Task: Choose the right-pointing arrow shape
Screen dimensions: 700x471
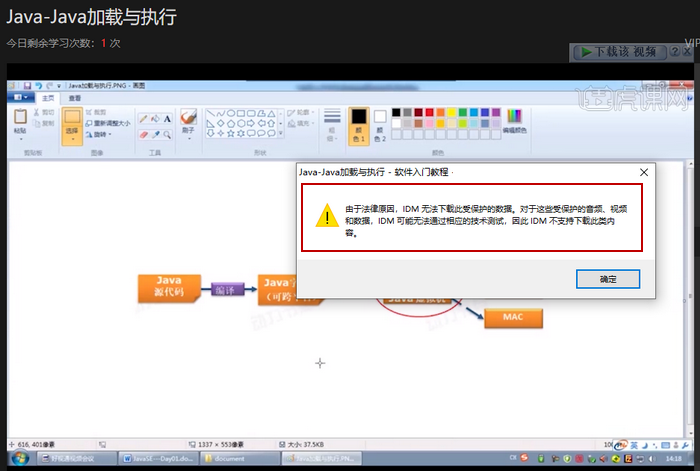Action: coord(251,123)
